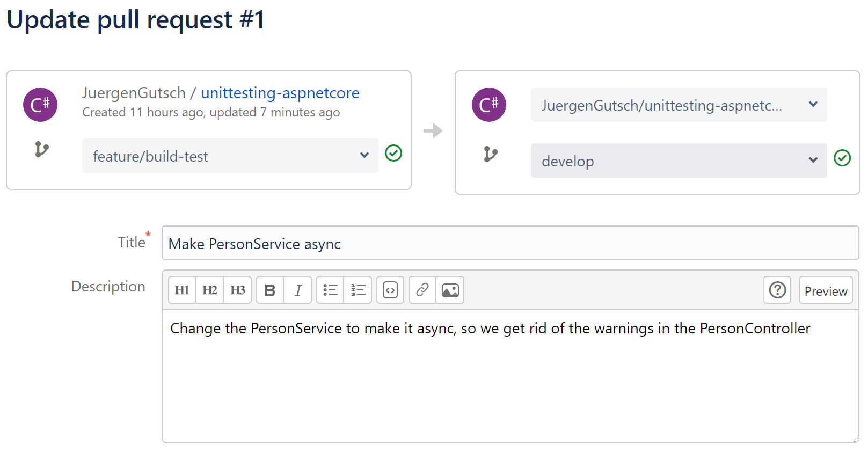Expand the feature/build-test source branch dropdown
The height and width of the screenshot is (452, 868).
point(230,156)
